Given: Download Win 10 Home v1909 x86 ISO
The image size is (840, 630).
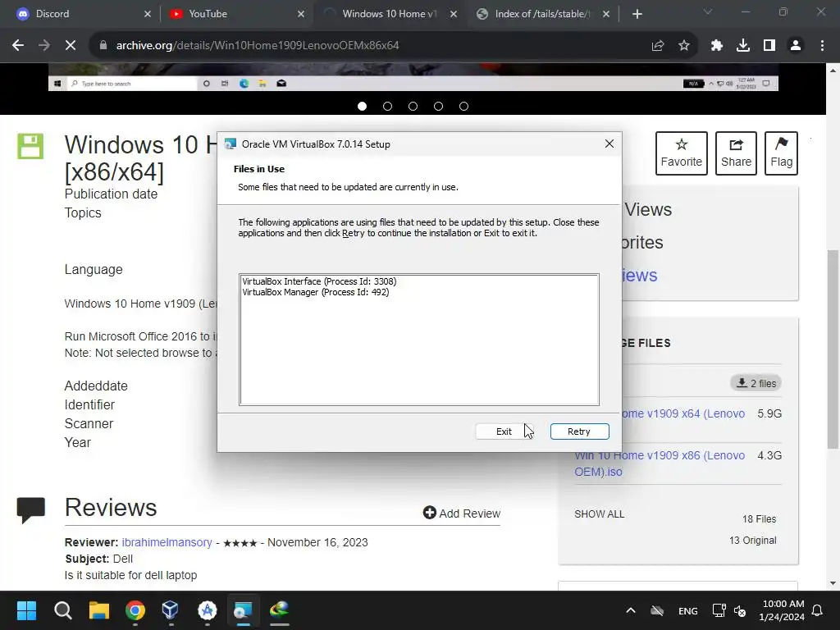Looking at the screenshot, I should point(660,463).
